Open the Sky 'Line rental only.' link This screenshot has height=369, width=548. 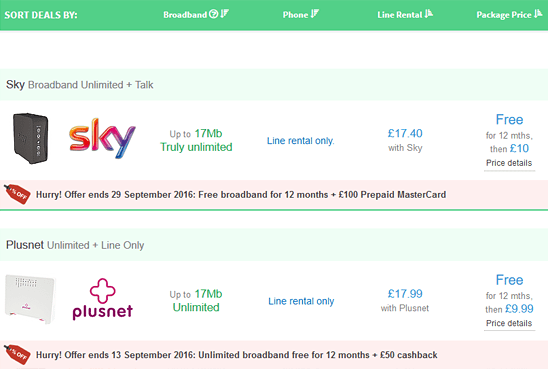tap(301, 141)
